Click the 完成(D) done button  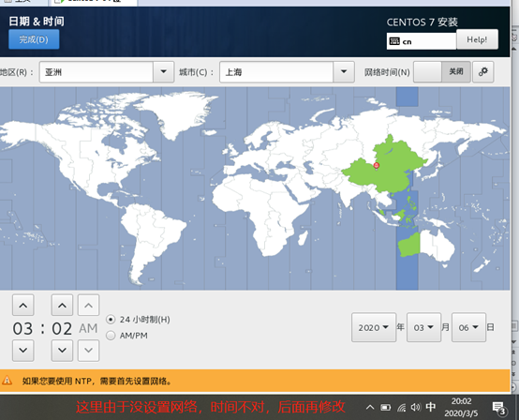click(34, 39)
